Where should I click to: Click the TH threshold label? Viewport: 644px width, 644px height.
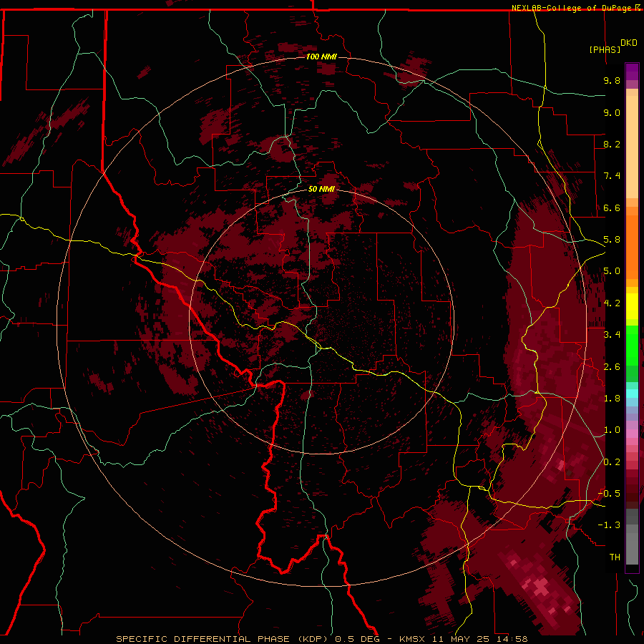pos(615,557)
